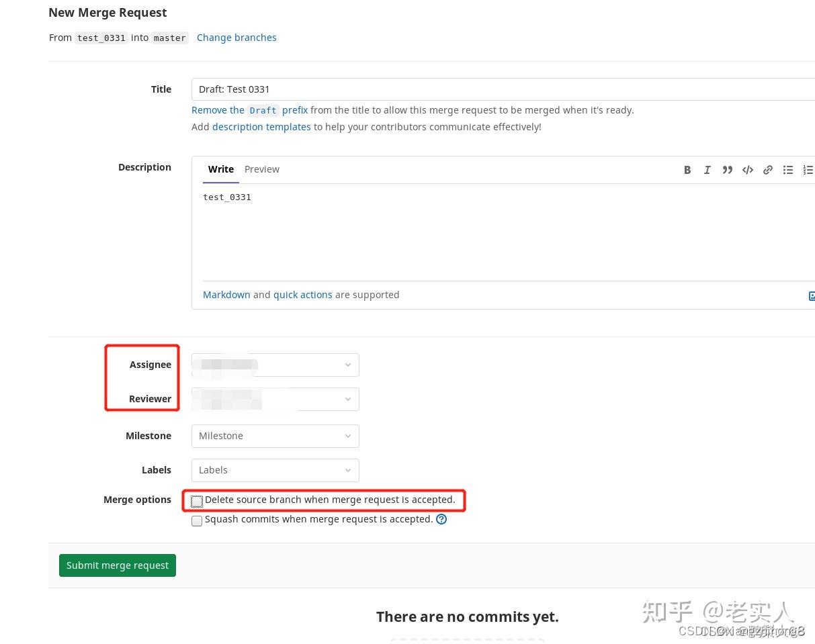
Task: Submit the merge request
Action: [117, 565]
